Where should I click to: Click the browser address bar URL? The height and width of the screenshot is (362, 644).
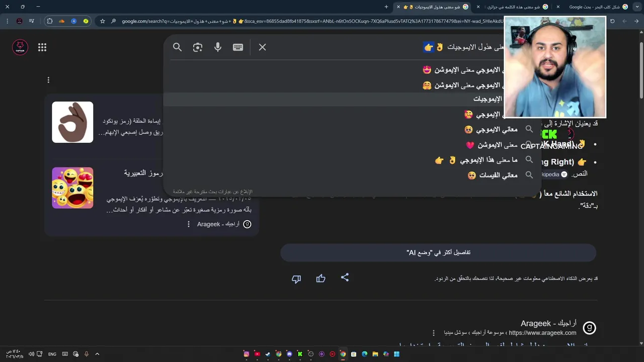(x=312, y=21)
